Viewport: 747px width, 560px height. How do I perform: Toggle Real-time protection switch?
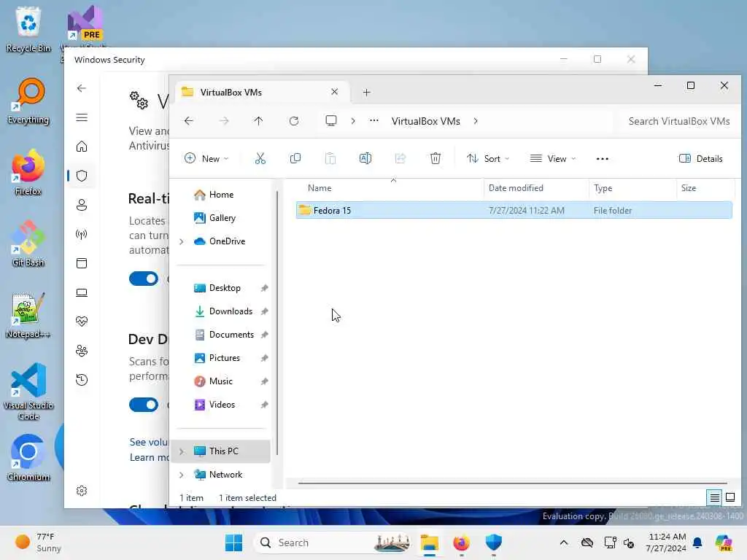tap(144, 279)
